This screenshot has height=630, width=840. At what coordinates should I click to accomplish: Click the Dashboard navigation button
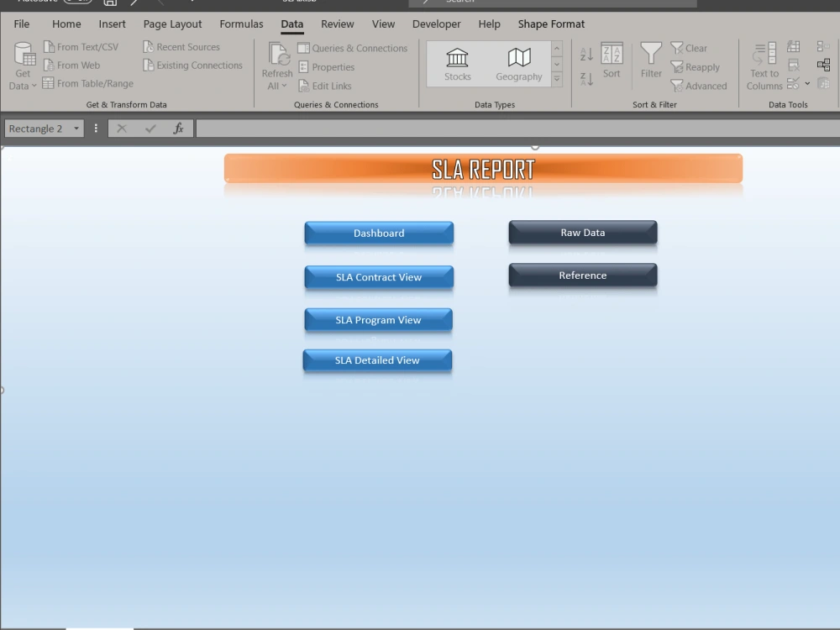379,234
